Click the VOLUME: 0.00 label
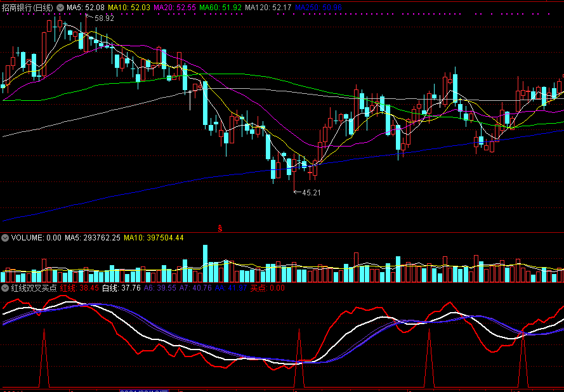The width and height of the screenshot is (564, 392). pyautogui.click(x=36, y=238)
